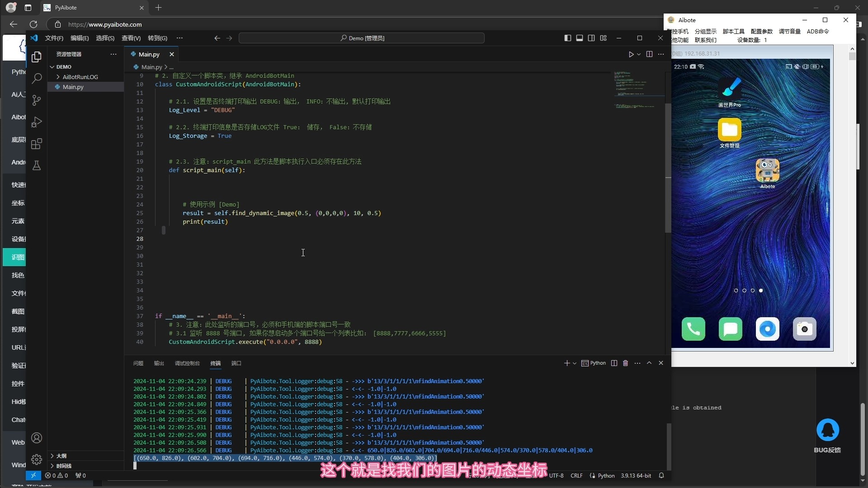The image size is (868, 488).
Task: Click 分组显示 in Aibote window
Action: coord(705,31)
